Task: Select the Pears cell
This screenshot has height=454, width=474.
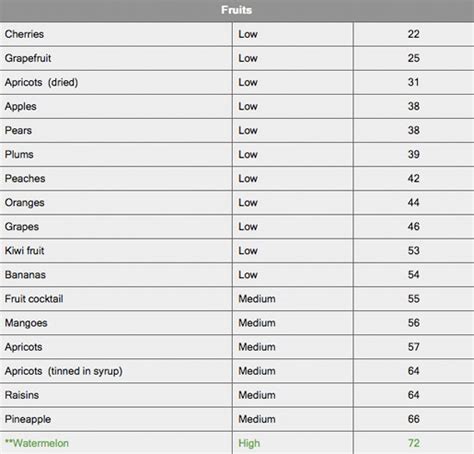Action: (18, 130)
